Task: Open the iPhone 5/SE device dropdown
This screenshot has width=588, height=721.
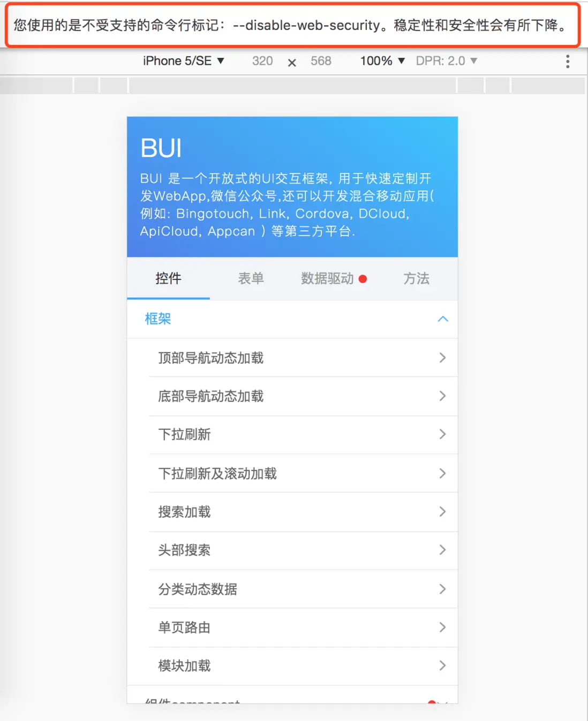Action: (183, 61)
